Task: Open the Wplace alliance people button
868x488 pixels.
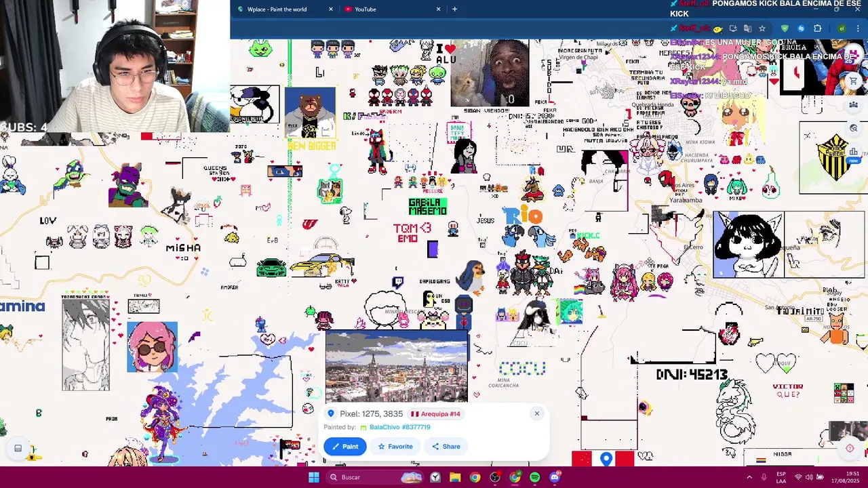Action: click(x=854, y=104)
